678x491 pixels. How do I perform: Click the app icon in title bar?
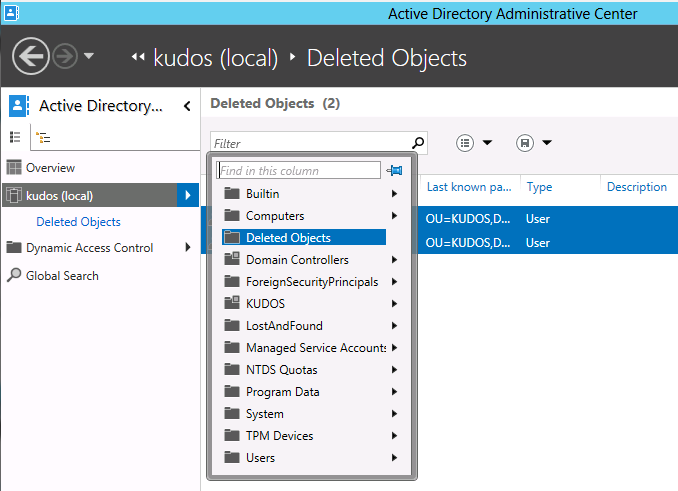[11, 13]
